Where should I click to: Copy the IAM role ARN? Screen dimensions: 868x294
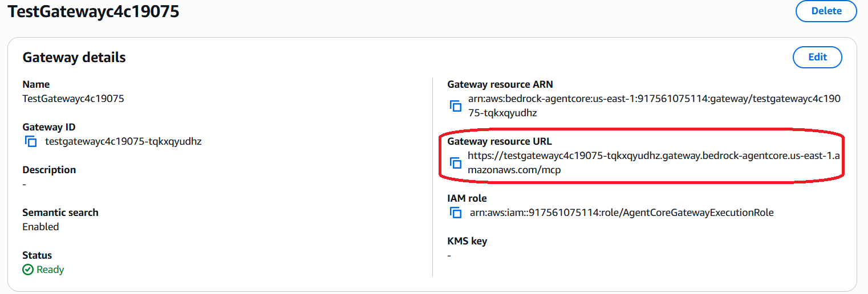pos(455,213)
